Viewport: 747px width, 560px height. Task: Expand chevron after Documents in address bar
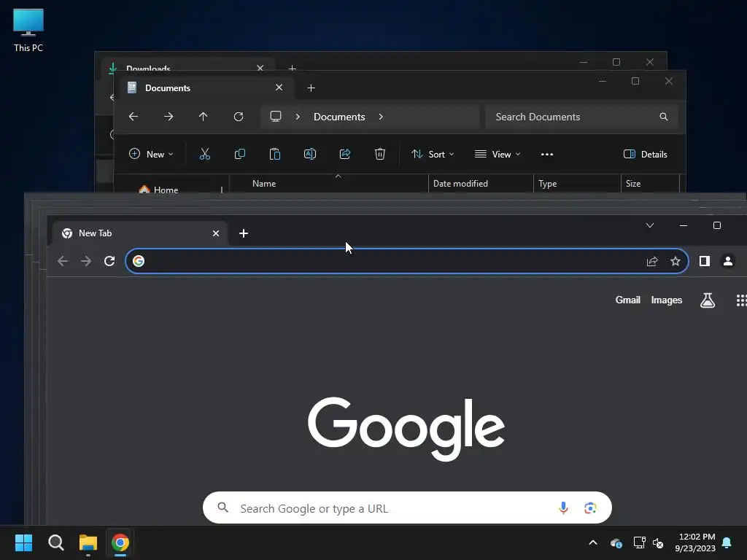381,117
